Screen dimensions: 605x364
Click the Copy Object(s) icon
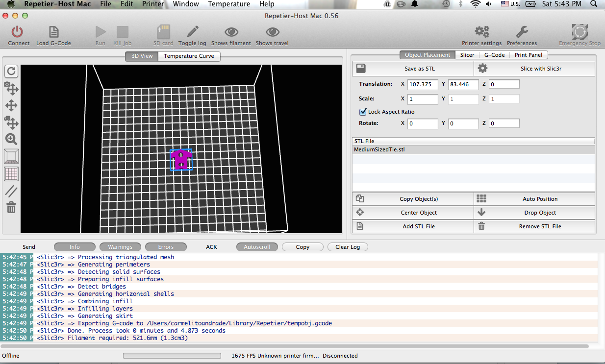[360, 198]
